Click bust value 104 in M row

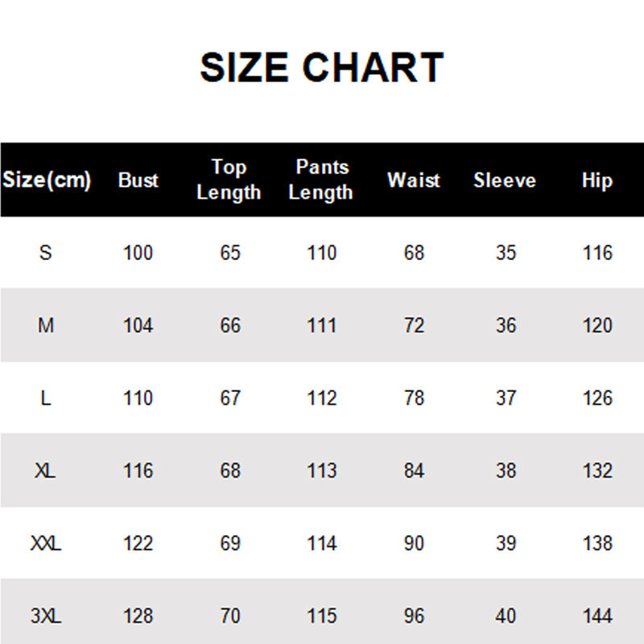point(138,325)
